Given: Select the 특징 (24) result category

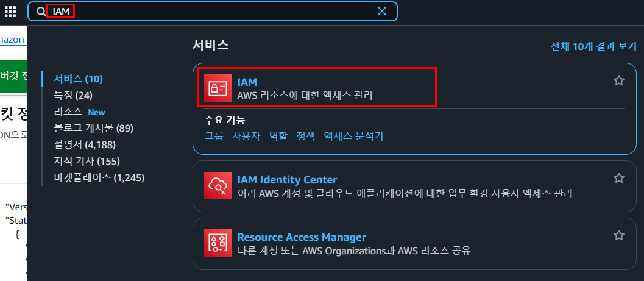Looking at the screenshot, I should tap(73, 95).
